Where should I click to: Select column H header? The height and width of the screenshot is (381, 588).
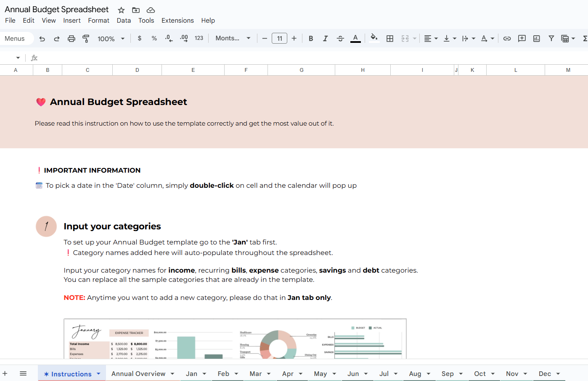pos(363,70)
